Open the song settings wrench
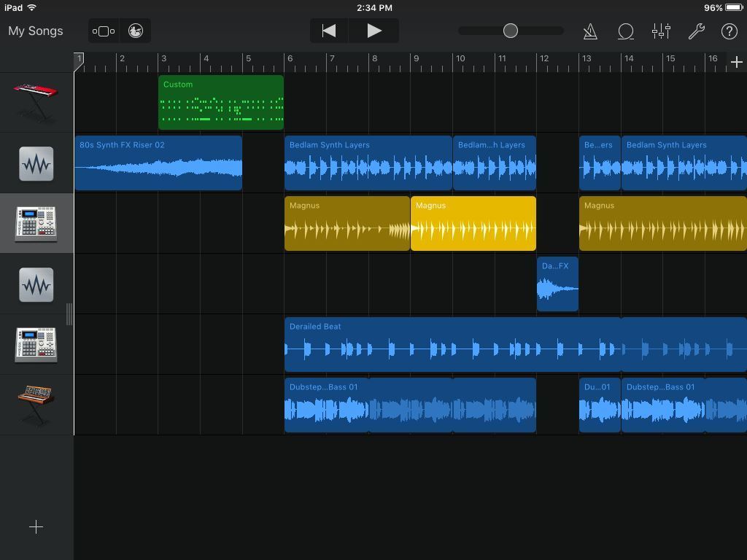The width and height of the screenshot is (747, 560). tap(696, 31)
